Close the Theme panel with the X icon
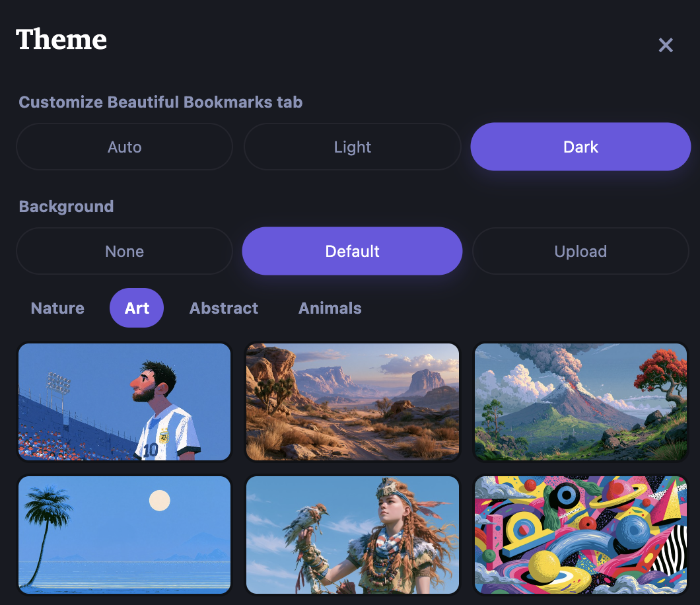700x605 pixels. 665,45
